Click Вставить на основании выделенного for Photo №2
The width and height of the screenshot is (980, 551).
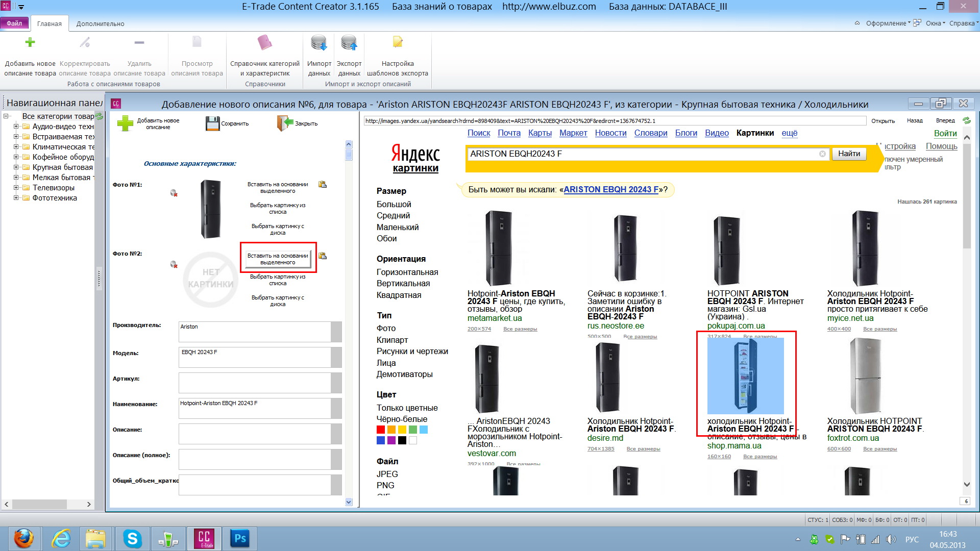point(278,259)
